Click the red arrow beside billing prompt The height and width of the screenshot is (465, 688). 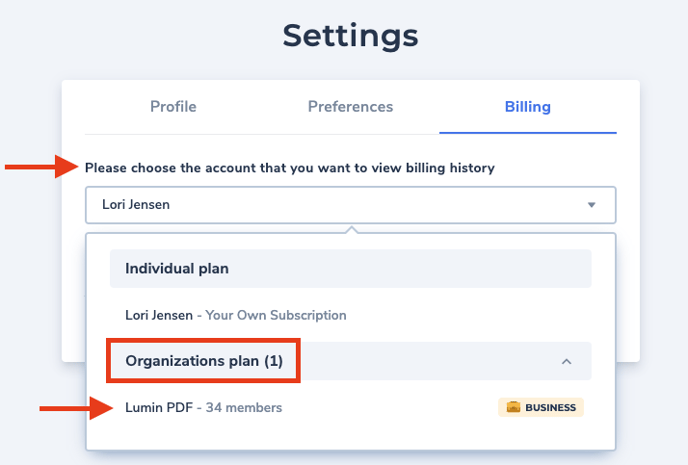pyautogui.click(x=42, y=167)
